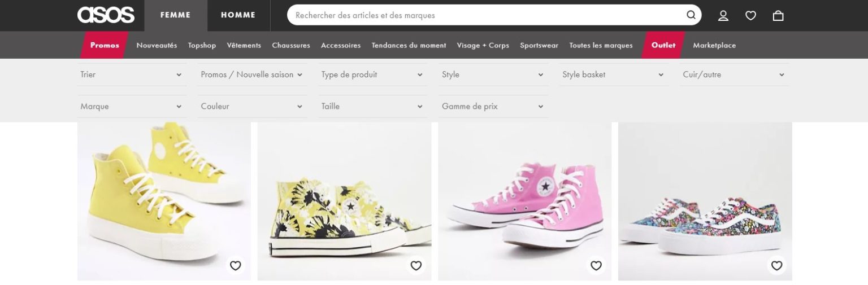Favorite the yellow floral Converse sneaker

coord(416,266)
